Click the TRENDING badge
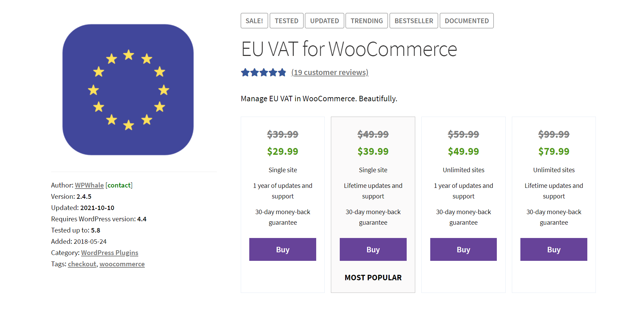This screenshot has width=644, height=313. [x=367, y=21]
